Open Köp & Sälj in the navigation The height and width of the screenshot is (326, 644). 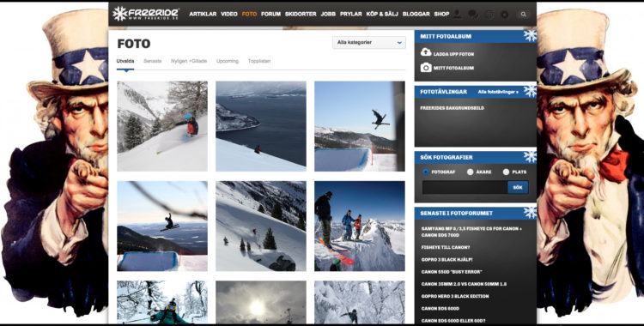(382, 14)
